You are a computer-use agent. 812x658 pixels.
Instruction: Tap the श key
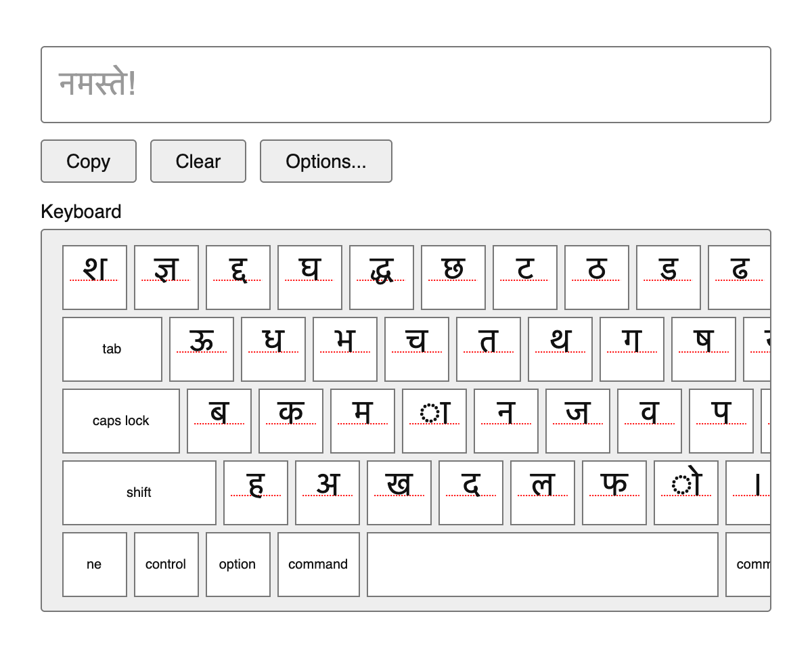pyautogui.click(x=95, y=278)
